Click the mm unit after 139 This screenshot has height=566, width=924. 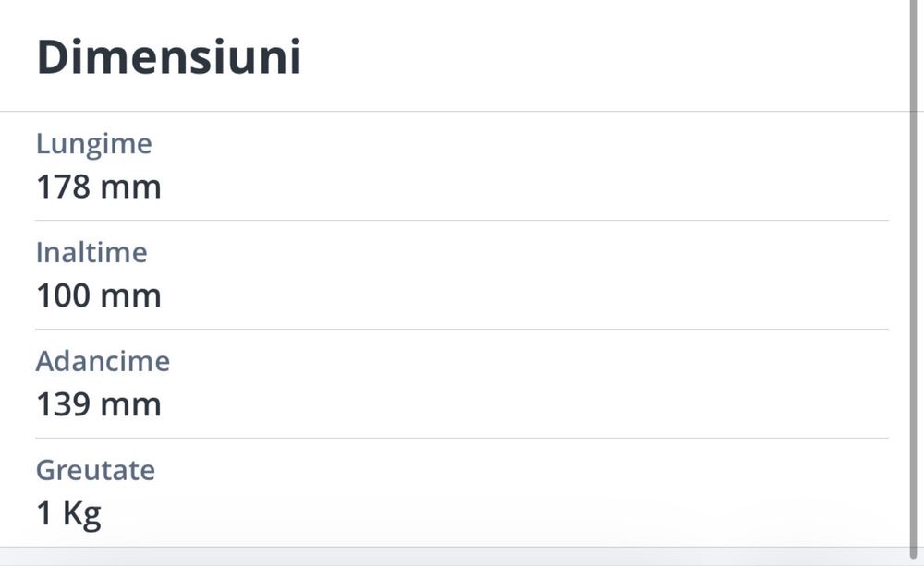[x=129, y=404]
